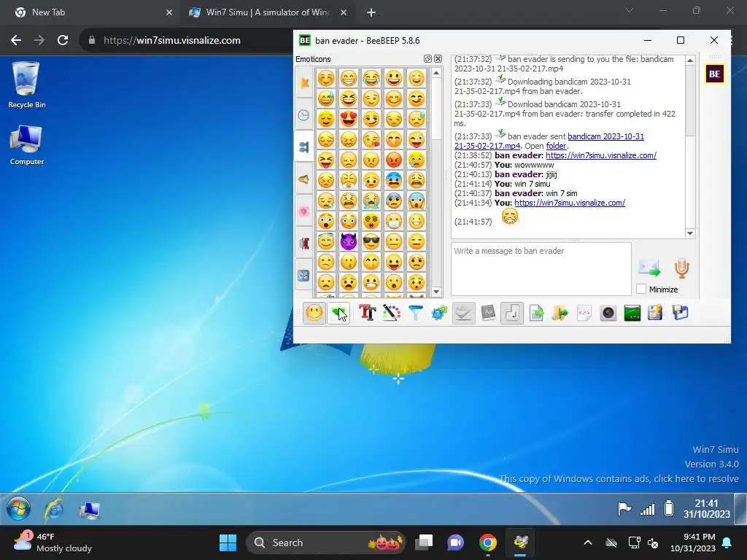The width and height of the screenshot is (747, 560).
Task: Click the camera screenshot icon
Action: [x=608, y=313]
